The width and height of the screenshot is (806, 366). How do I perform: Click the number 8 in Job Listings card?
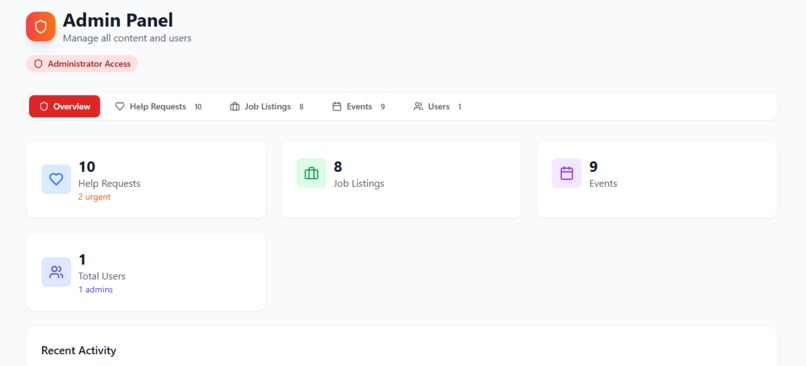(338, 167)
